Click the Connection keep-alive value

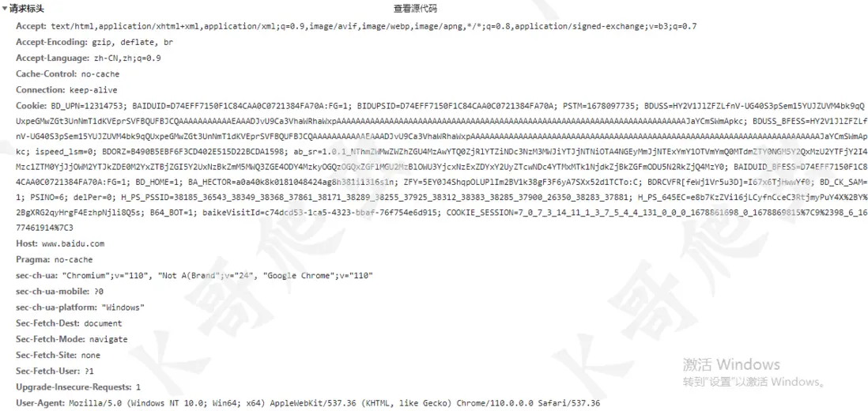click(93, 90)
